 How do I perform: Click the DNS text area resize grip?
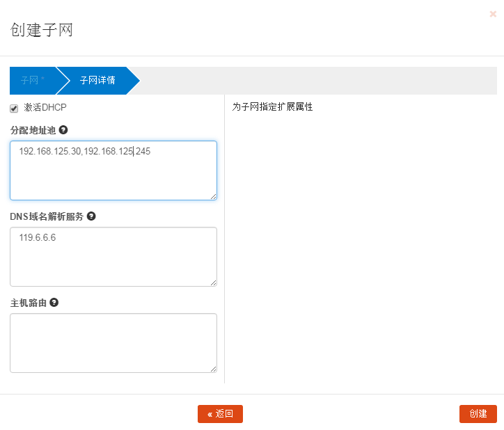coord(213,282)
